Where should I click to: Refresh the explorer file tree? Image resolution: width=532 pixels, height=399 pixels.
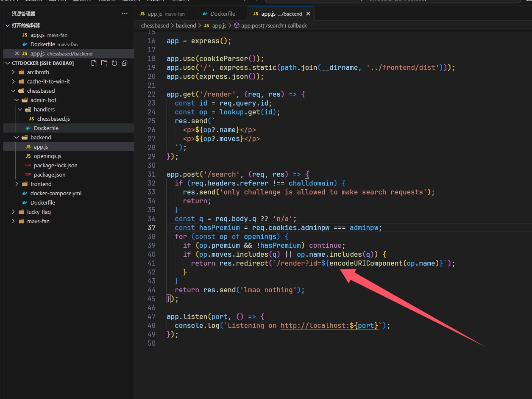point(114,63)
